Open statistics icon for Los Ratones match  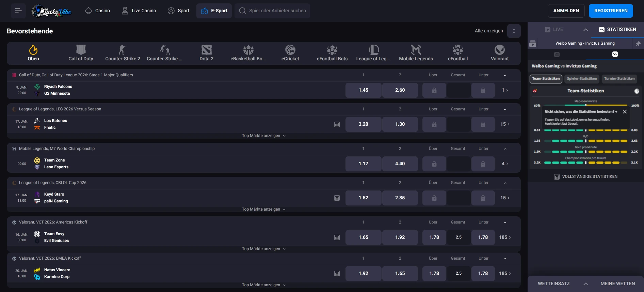[x=337, y=124]
